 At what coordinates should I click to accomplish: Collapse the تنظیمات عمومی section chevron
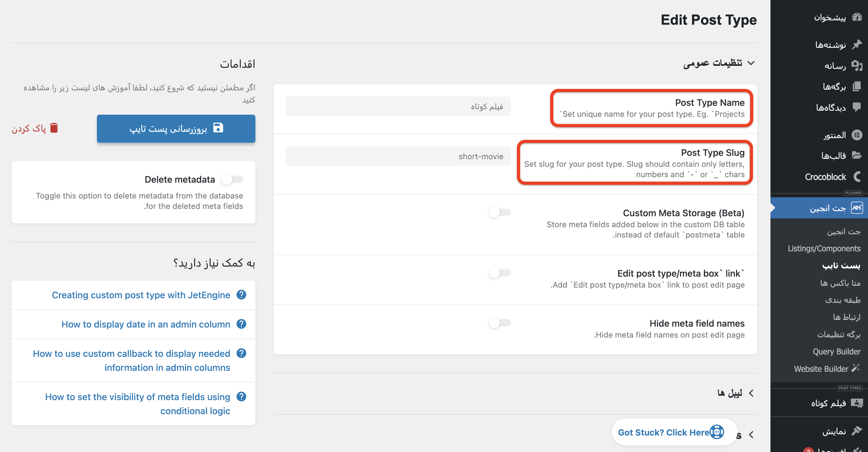point(751,63)
